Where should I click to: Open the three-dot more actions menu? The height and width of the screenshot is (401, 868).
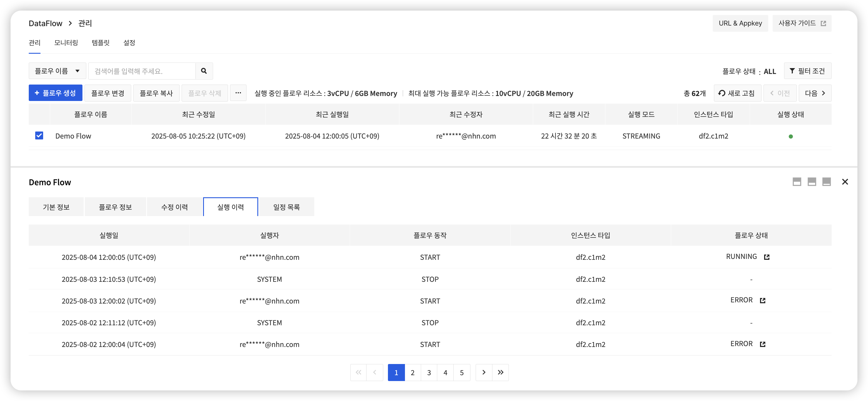[238, 93]
